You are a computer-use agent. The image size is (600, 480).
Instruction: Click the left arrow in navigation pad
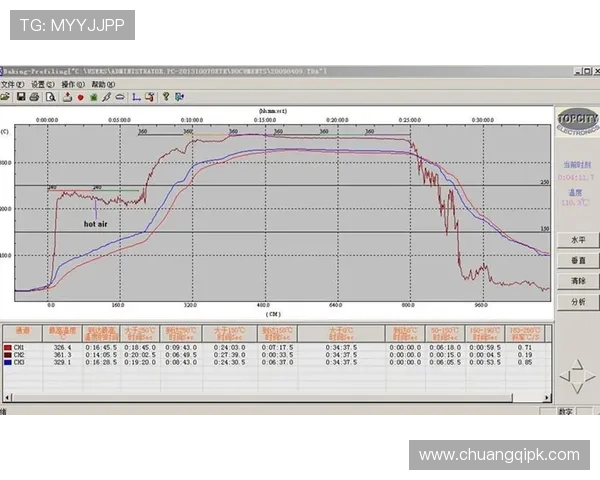(565, 376)
